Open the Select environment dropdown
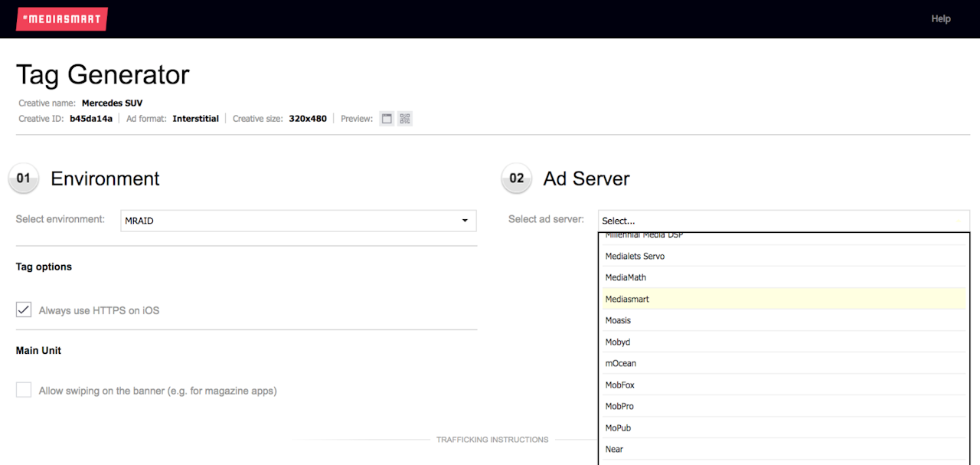 tap(299, 221)
